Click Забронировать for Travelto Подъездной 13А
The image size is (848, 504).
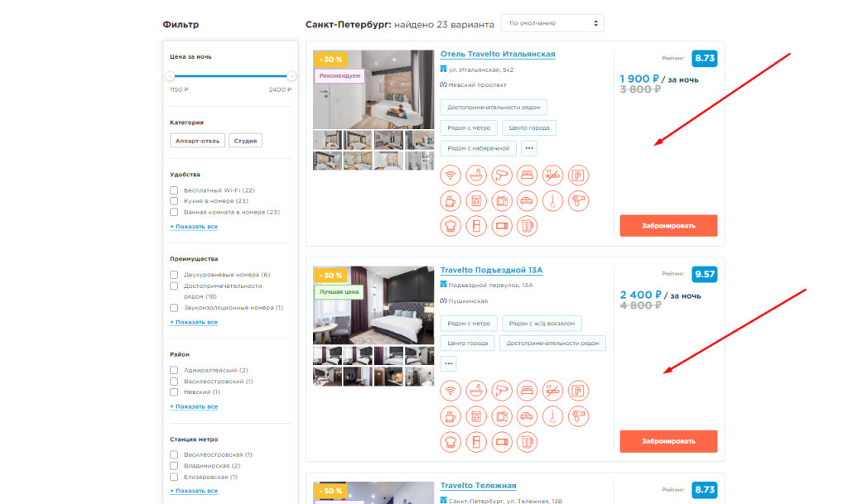pos(668,441)
